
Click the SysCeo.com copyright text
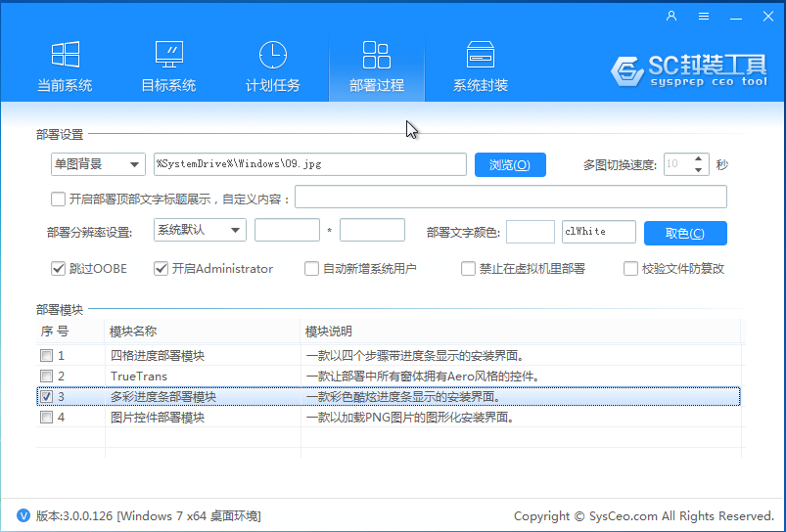click(x=644, y=516)
